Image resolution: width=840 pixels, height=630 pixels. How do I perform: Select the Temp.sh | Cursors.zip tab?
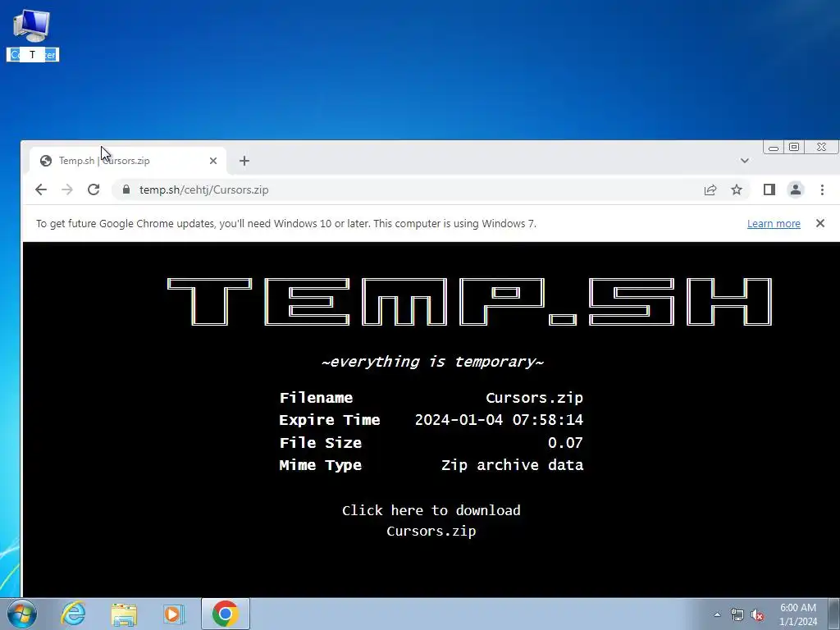coord(129,161)
